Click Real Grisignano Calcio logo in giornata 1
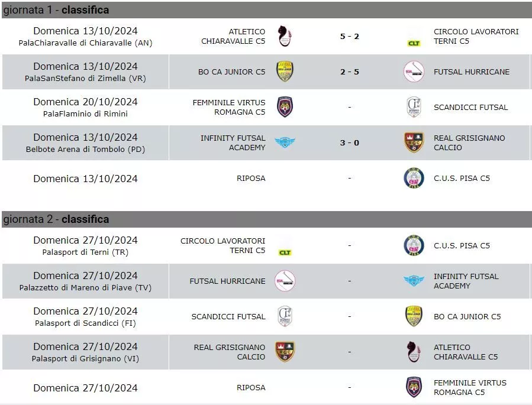The image size is (532, 405). coord(414,142)
